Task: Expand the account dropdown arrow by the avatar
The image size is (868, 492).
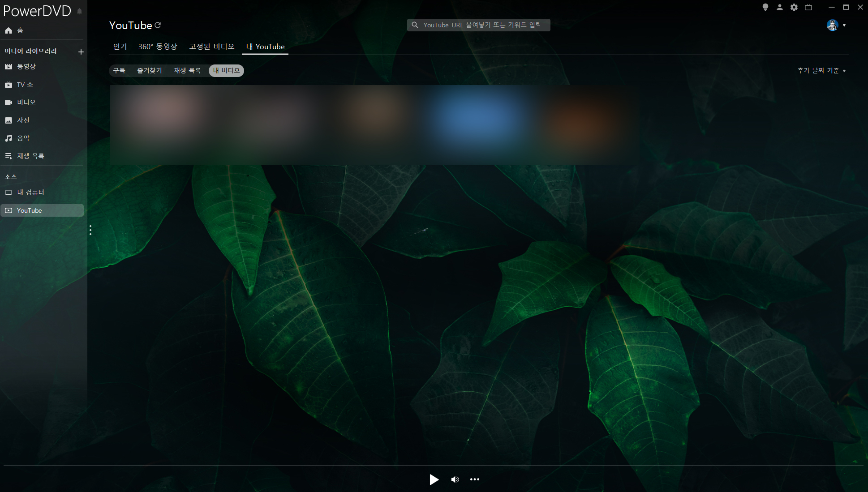Action: (844, 26)
